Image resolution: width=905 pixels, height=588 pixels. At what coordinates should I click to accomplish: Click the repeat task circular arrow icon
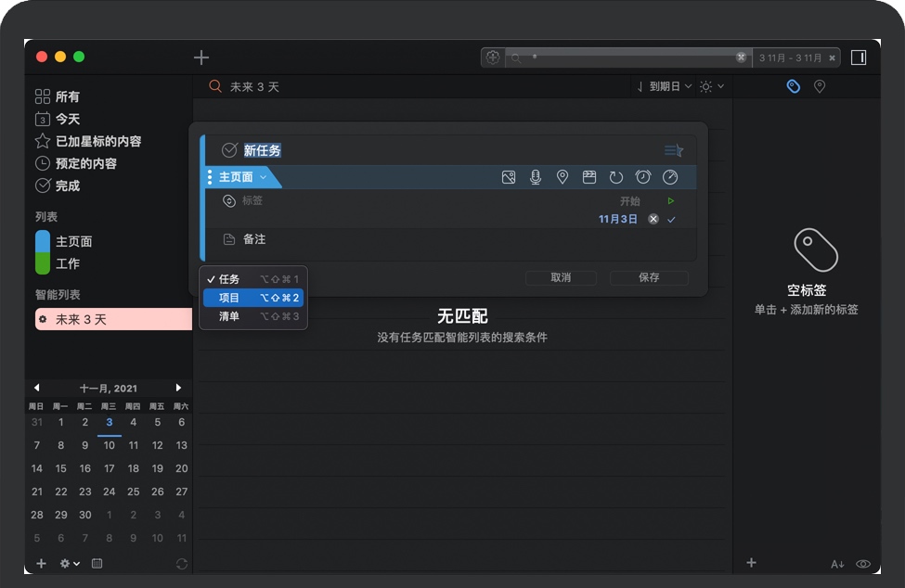(616, 177)
